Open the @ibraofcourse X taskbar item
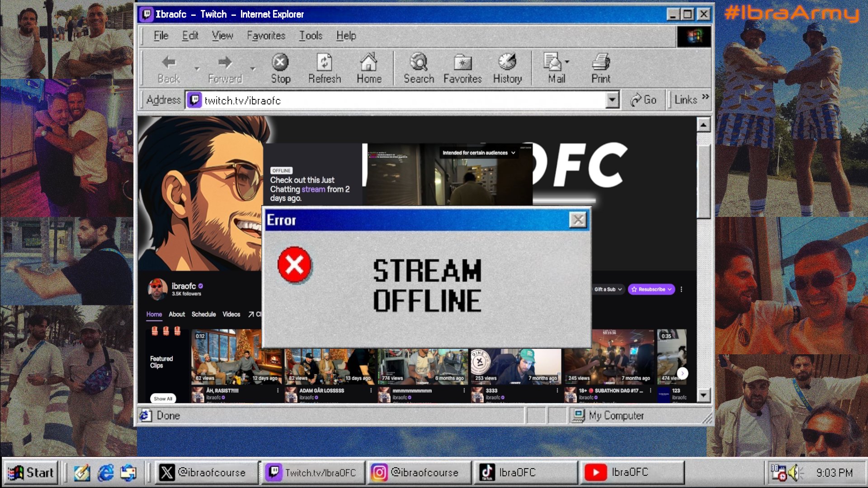 [x=208, y=473]
